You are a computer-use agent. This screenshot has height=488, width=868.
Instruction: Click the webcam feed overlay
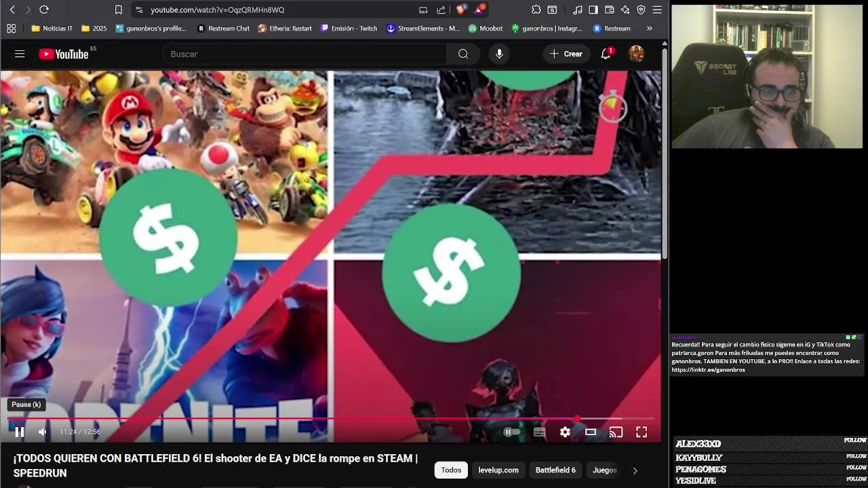pyautogui.click(x=767, y=77)
